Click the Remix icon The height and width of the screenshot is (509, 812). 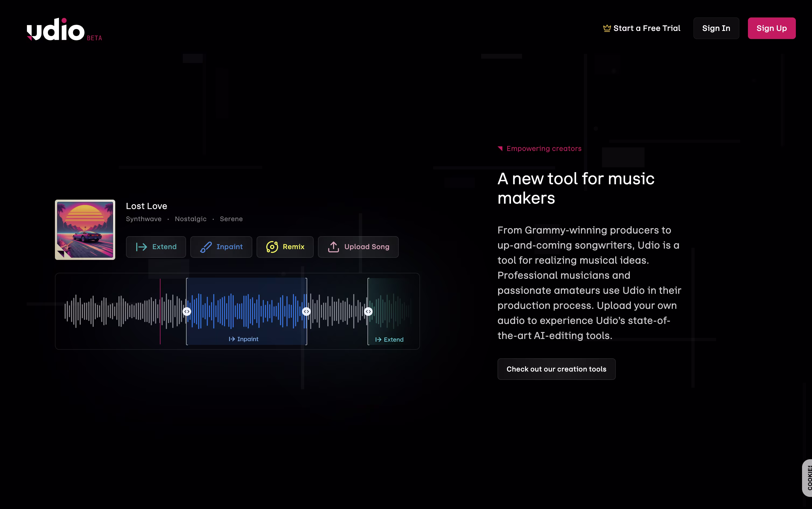pyautogui.click(x=272, y=247)
